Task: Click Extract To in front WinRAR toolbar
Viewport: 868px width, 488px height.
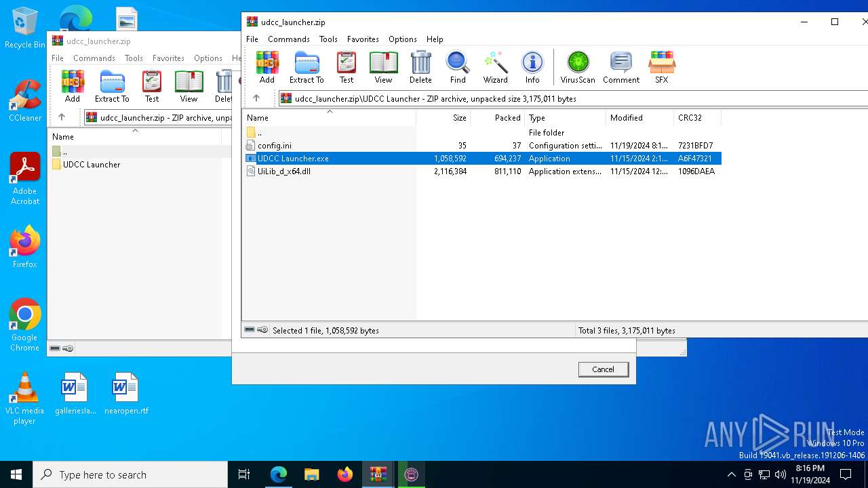Action: click(307, 67)
